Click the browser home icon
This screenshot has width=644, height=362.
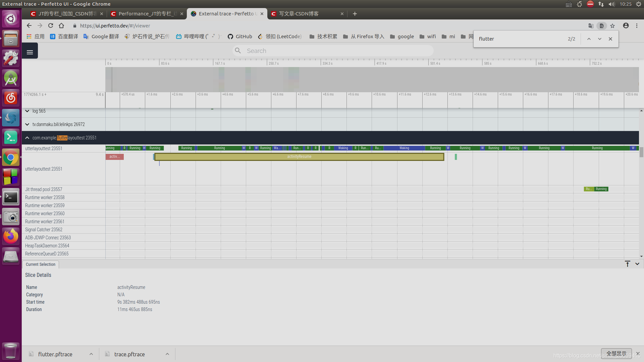coord(61,26)
